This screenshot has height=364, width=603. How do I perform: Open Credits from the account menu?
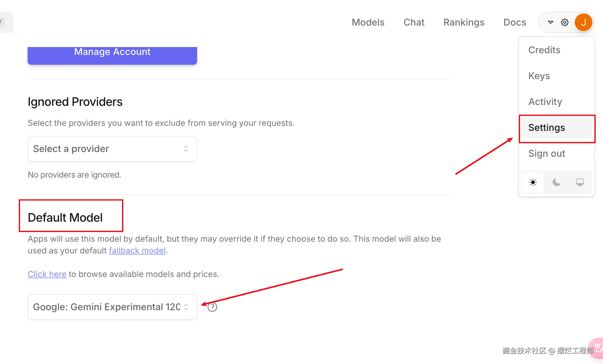point(544,50)
